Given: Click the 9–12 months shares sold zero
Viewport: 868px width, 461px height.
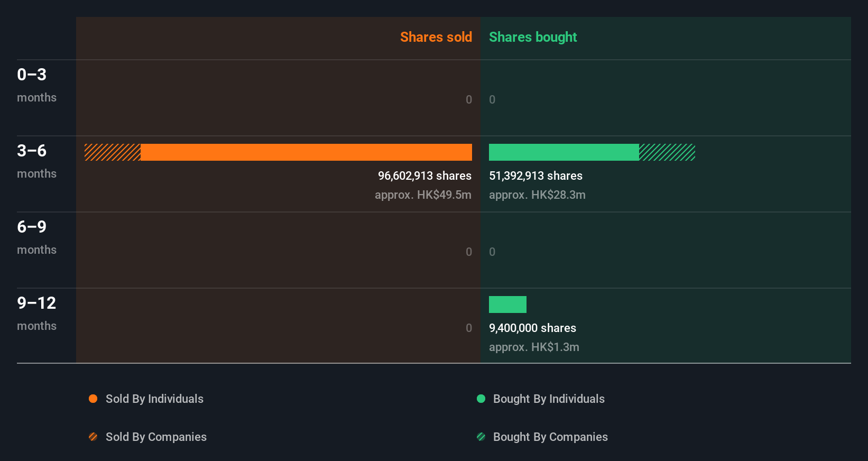Looking at the screenshot, I should point(469,328).
